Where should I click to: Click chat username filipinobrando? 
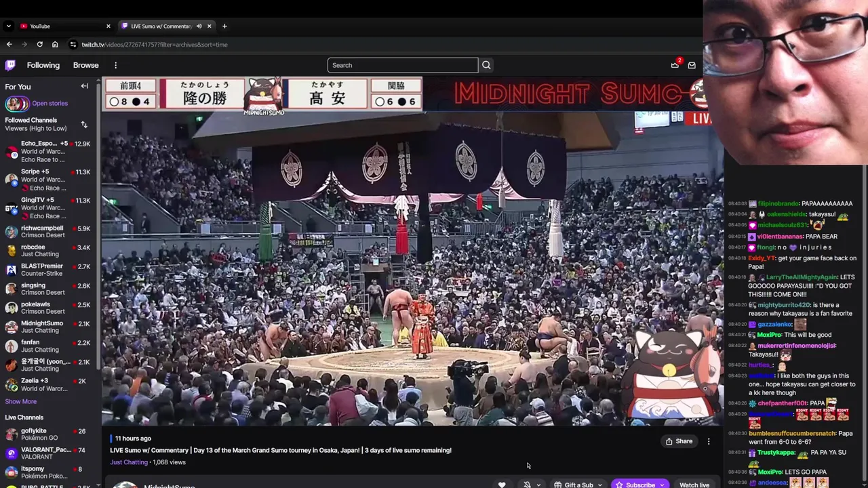point(778,203)
